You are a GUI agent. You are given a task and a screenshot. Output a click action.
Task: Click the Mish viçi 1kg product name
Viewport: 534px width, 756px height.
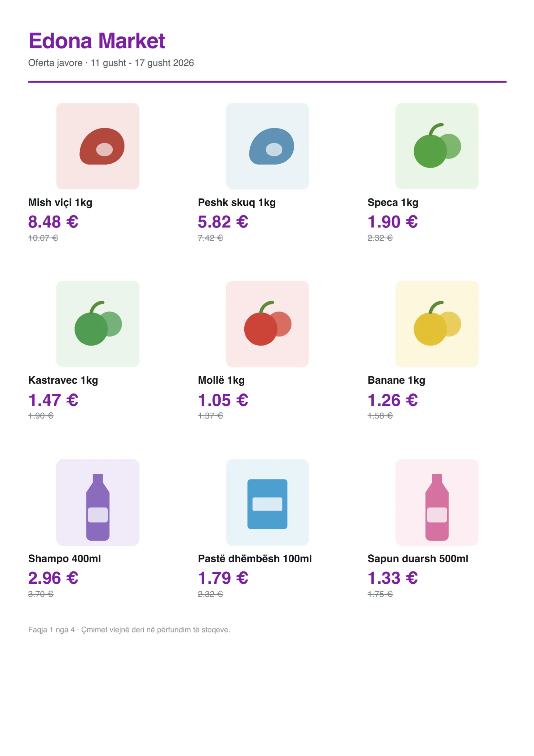[60, 202]
